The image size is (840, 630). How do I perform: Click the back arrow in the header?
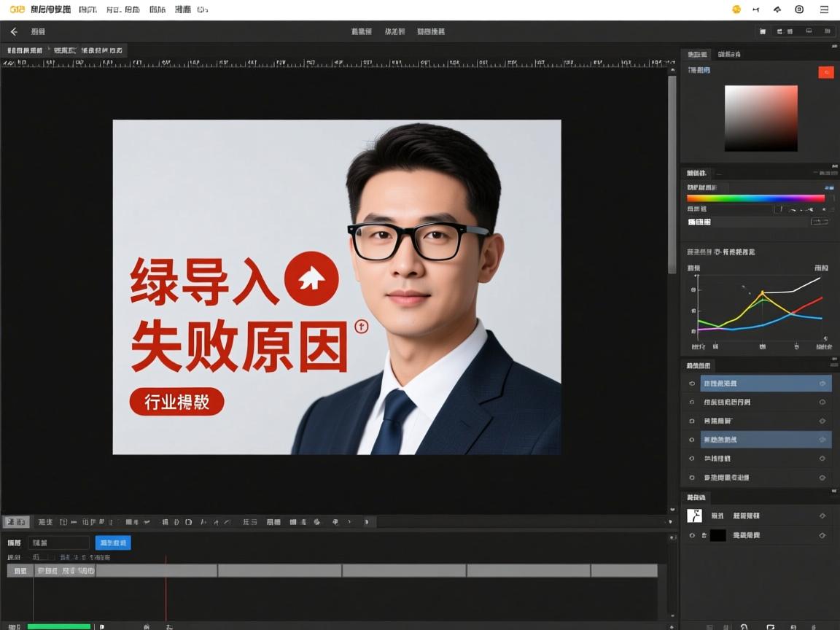point(14,31)
